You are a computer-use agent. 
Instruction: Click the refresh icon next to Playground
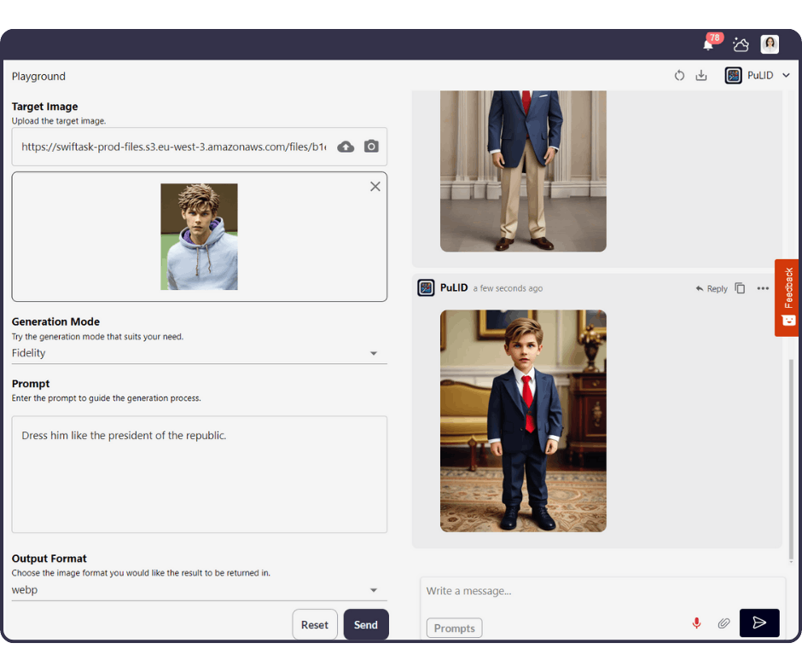coord(679,76)
